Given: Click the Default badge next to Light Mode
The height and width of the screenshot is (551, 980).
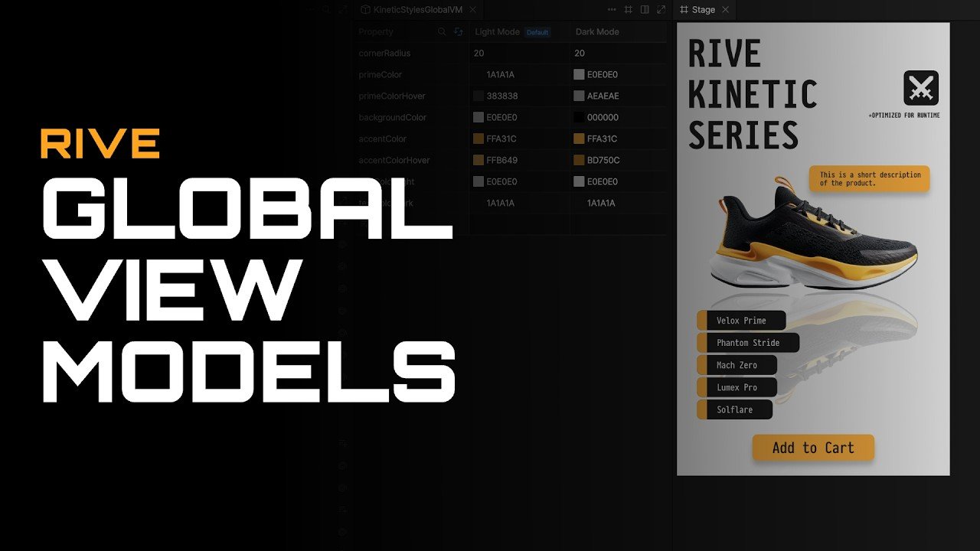Looking at the screenshot, I should click(537, 32).
